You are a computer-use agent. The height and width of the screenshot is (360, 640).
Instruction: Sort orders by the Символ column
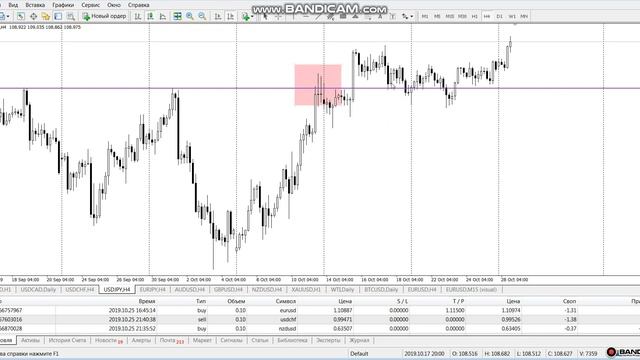click(285, 301)
